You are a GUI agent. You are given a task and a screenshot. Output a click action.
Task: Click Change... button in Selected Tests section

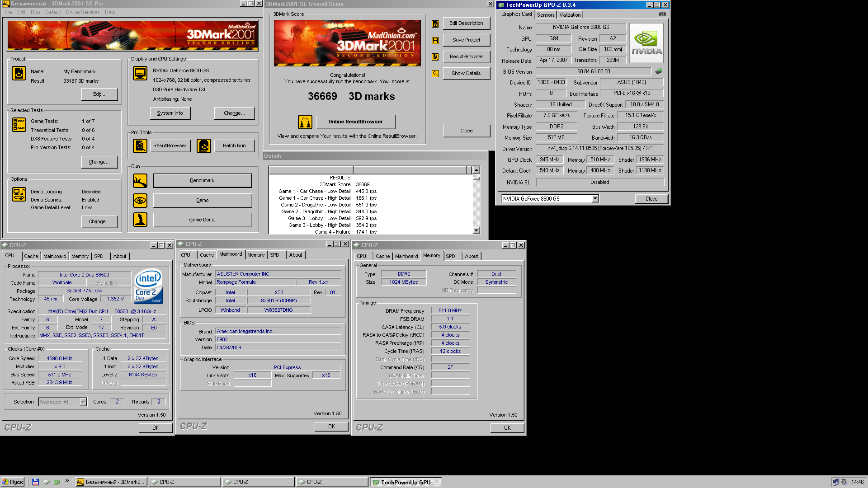[x=99, y=162]
